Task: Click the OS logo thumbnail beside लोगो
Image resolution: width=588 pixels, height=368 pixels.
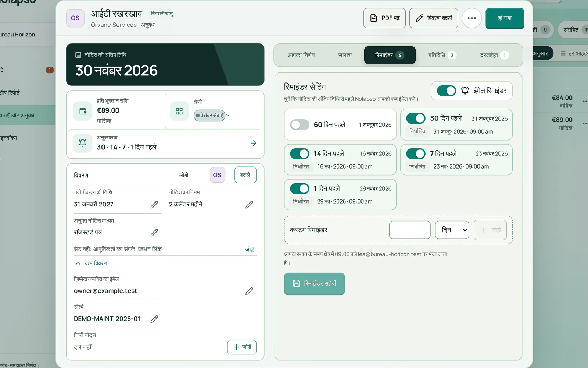Action: (x=217, y=175)
